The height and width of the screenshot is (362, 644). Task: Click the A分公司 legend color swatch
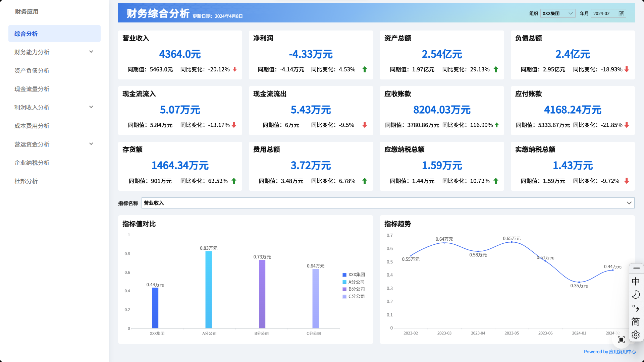coord(344,282)
